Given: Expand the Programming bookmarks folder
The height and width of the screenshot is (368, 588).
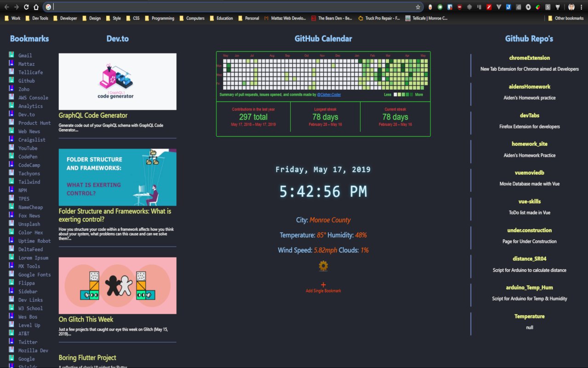Looking at the screenshot, I should (x=159, y=18).
